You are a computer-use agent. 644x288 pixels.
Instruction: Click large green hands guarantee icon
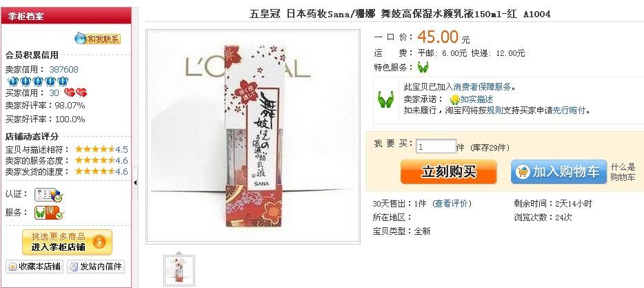pyautogui.click(x=385, y=99)
